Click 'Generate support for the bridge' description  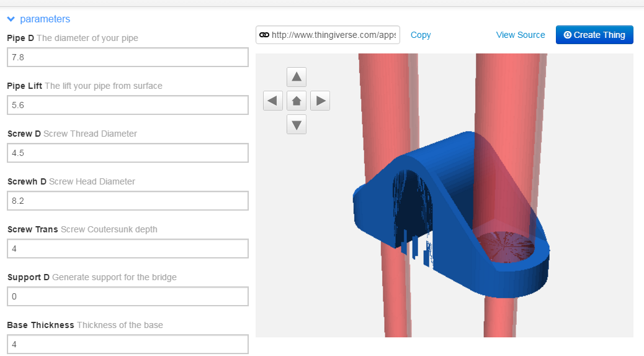[115, 277]
